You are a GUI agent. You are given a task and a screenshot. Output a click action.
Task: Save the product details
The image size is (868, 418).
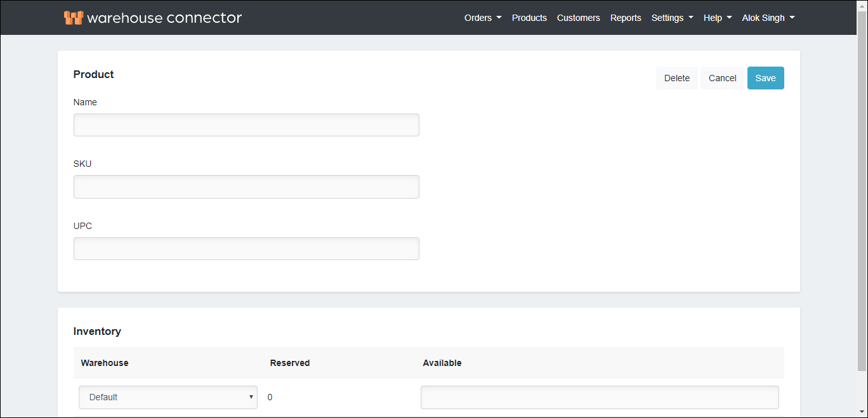[765, 77]
